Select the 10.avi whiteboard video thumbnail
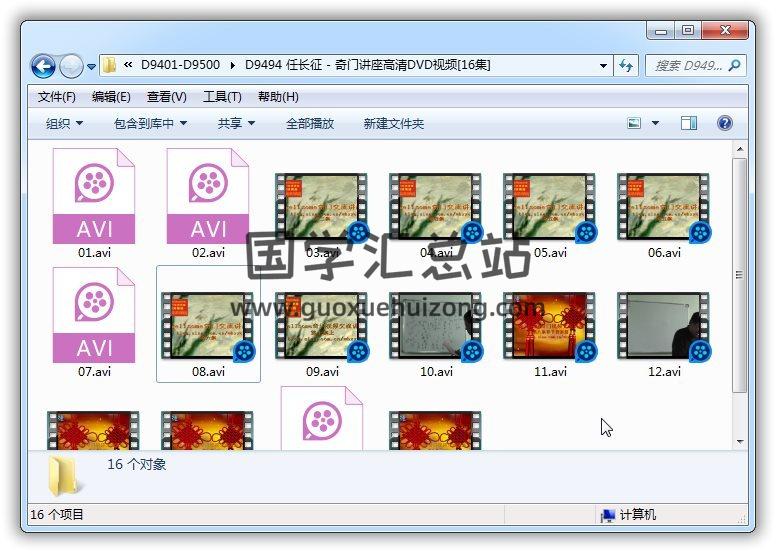The image size is (776, 553). click(x=436, y=326)
